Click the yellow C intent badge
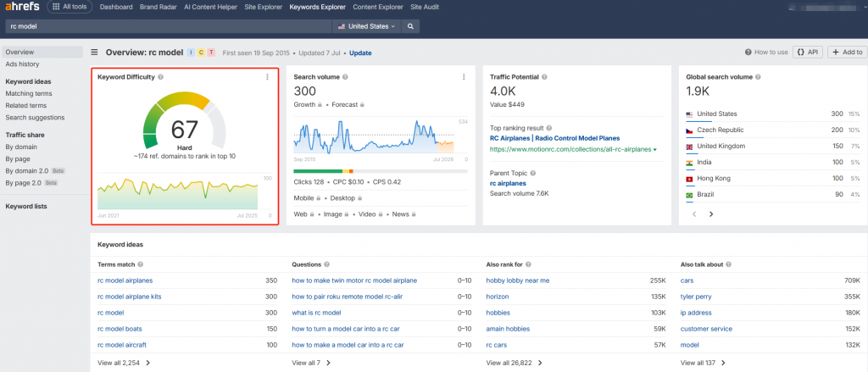This screenshot has height=372, width=868. (201, 53)
